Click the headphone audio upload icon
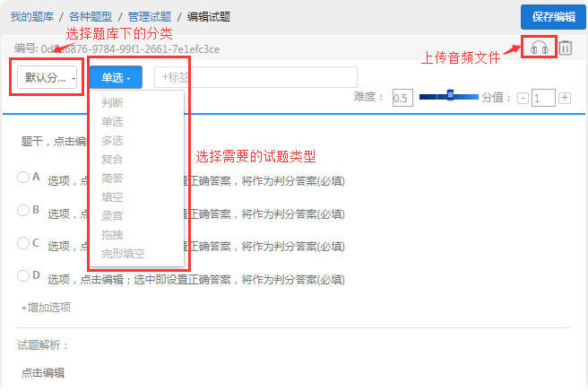 (540, 48)
